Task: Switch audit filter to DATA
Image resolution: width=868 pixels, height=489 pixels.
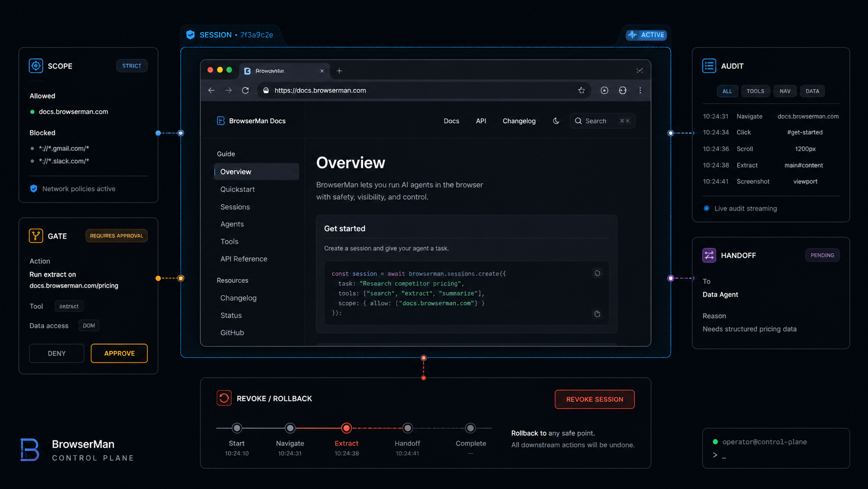Action: pyautogui.click(x=812, y=91)
